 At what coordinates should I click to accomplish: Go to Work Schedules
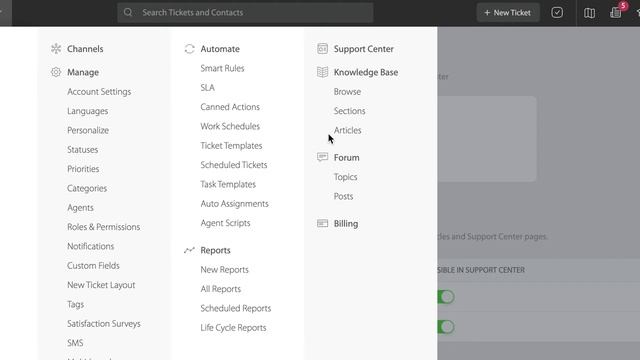pos(230,127)
